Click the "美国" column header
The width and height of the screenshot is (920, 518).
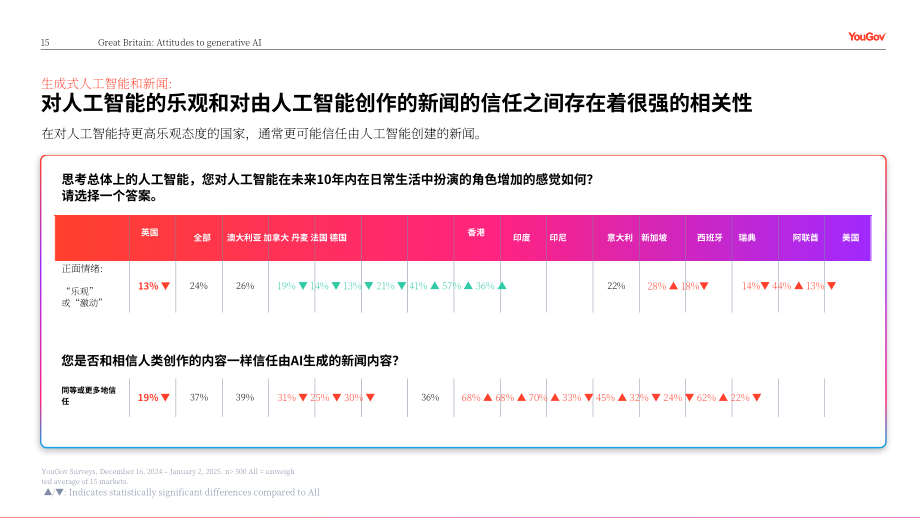pyautogui.click(x=850, y=238)
